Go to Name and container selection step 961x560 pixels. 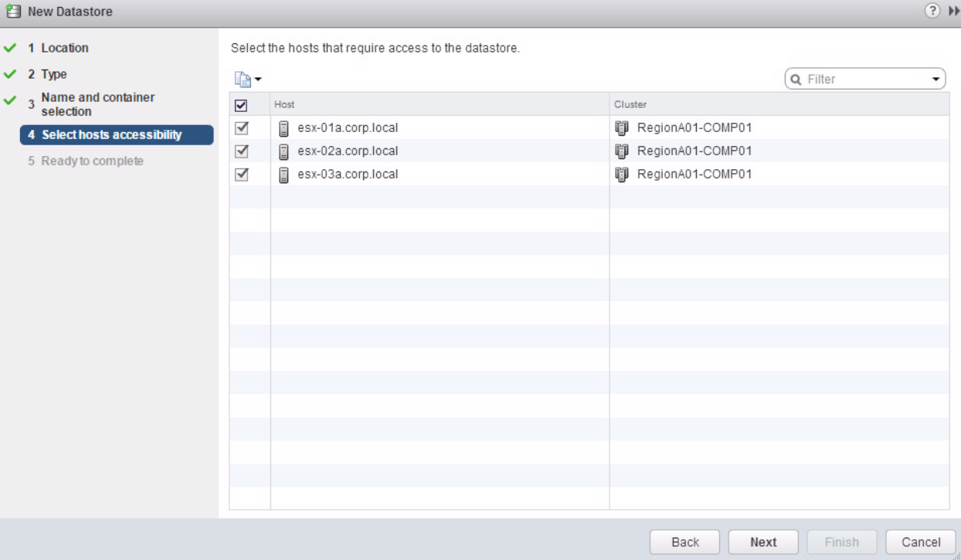tap(98, 104)
